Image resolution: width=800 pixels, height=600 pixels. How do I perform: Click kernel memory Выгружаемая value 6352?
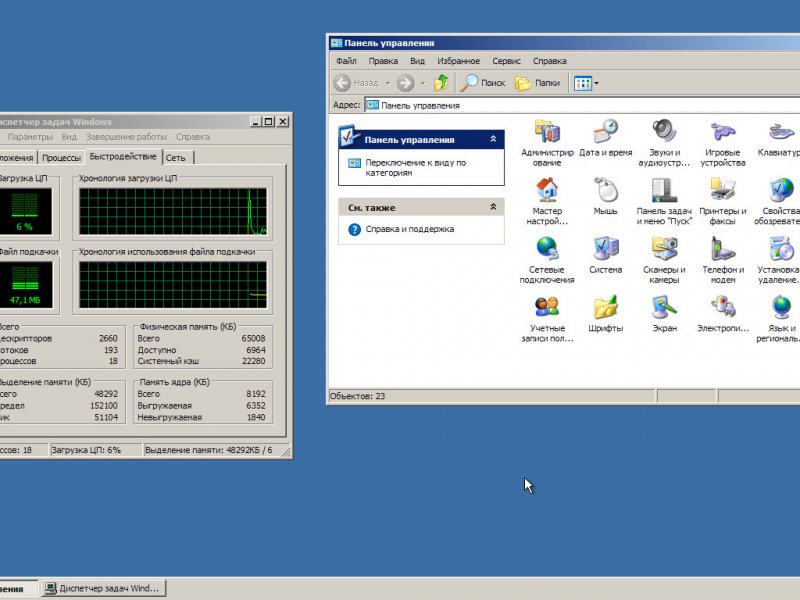(x=256, y=406)
